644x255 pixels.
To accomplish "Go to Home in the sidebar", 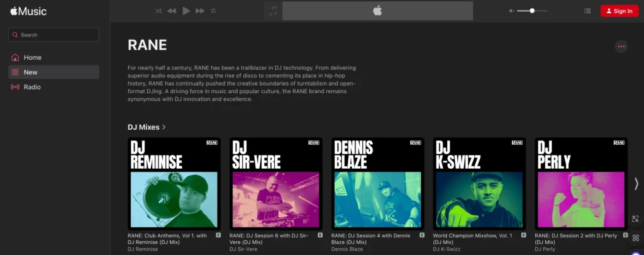I will tap(54, 57).
